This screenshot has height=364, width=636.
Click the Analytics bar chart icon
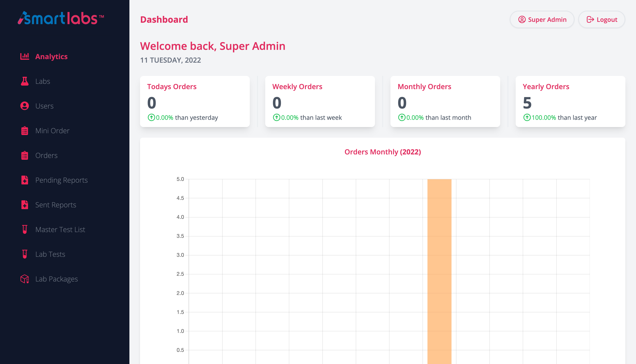point(25,56)
